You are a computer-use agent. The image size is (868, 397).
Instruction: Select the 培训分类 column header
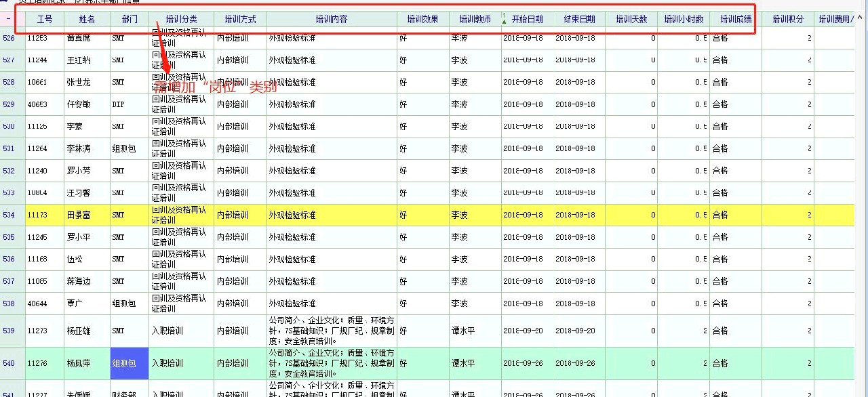181,19
